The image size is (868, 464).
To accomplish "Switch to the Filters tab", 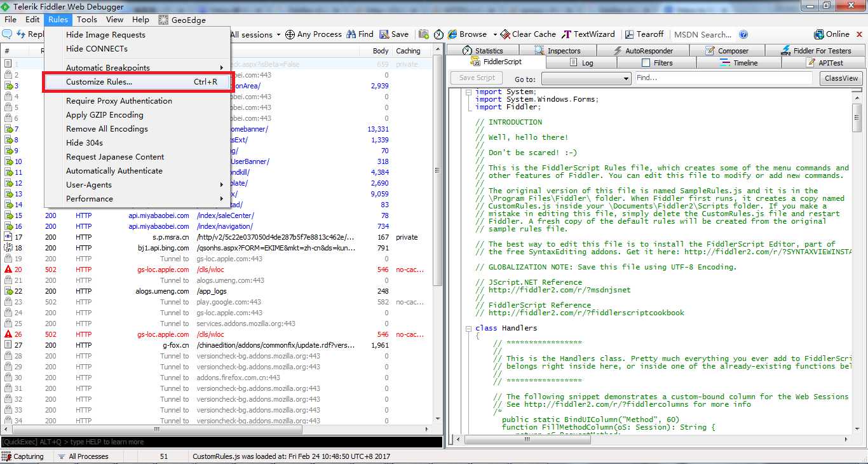I will [x=656, y=62].
